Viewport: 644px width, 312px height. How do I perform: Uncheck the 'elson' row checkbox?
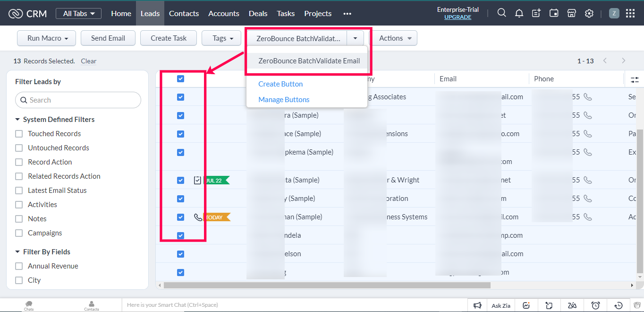point(180,253)
